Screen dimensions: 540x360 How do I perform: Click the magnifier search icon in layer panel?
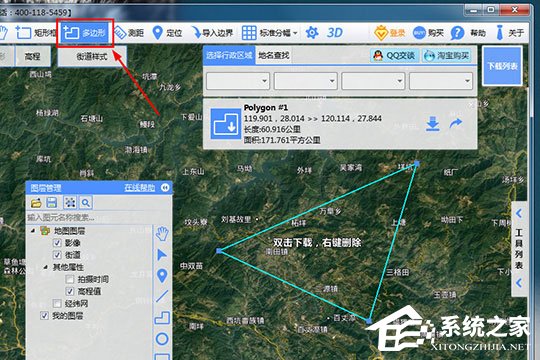coord(86,203)
